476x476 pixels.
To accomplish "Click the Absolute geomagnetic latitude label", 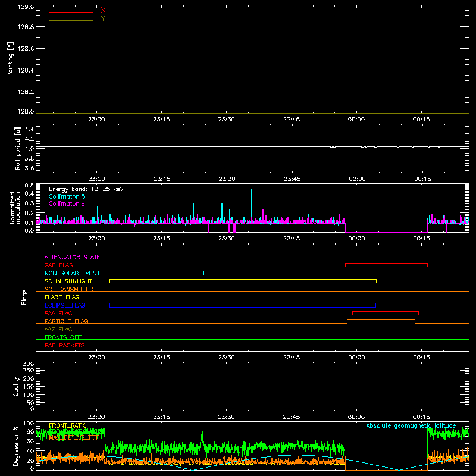I will click(411, 425).
